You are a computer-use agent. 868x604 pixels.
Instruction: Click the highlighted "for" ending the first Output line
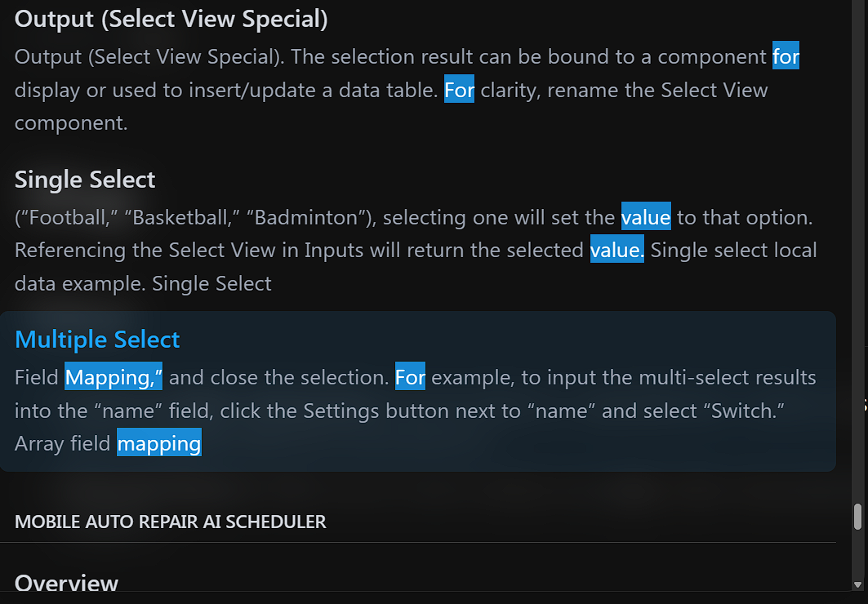786,57
